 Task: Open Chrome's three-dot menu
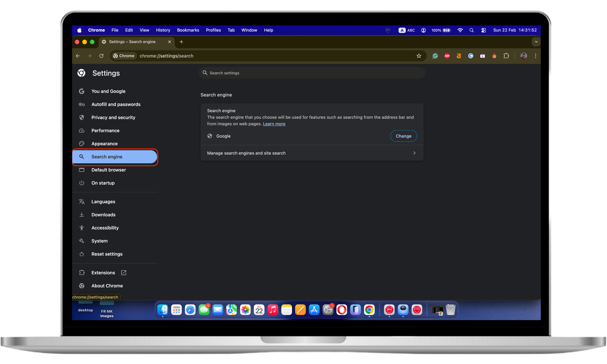coord(536,56)
